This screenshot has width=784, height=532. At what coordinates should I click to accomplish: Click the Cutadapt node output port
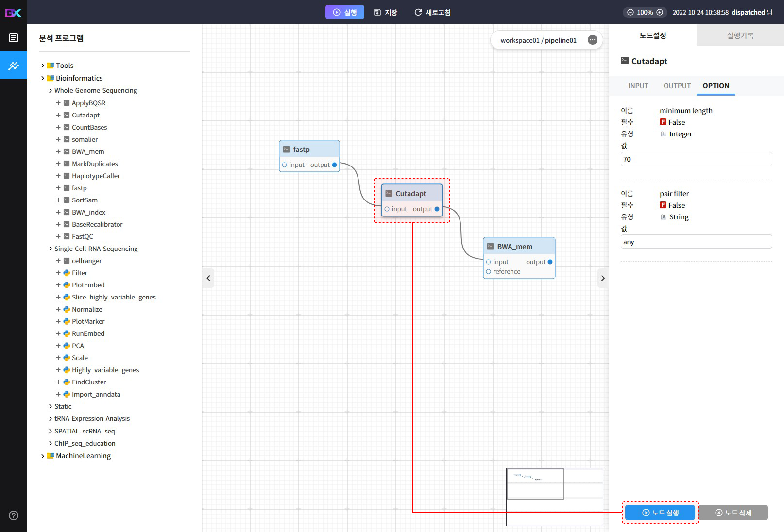click(x=437, y=209)
